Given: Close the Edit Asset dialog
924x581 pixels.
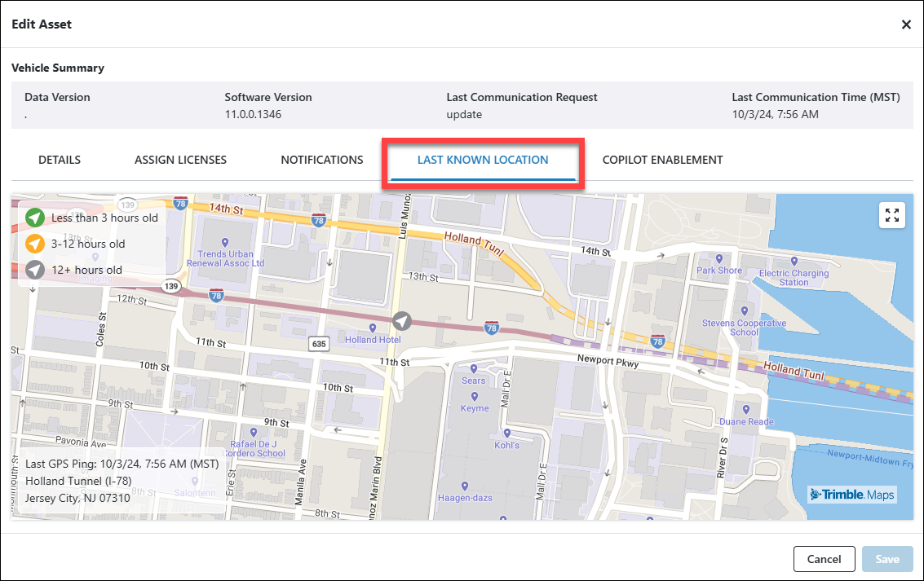Looking at the screenshot, I should 906,24.
